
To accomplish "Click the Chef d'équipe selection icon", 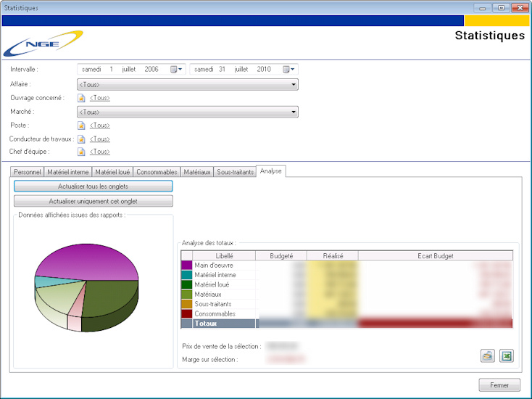I will [82, 152].
